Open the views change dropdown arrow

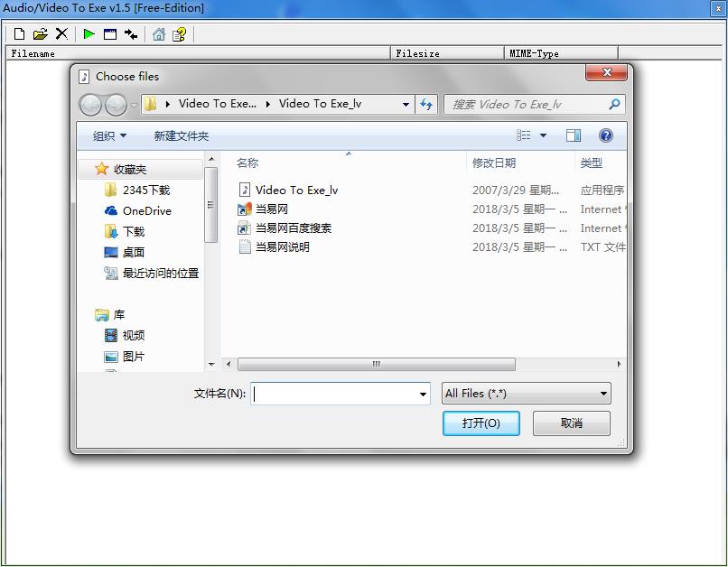[542, 135]
